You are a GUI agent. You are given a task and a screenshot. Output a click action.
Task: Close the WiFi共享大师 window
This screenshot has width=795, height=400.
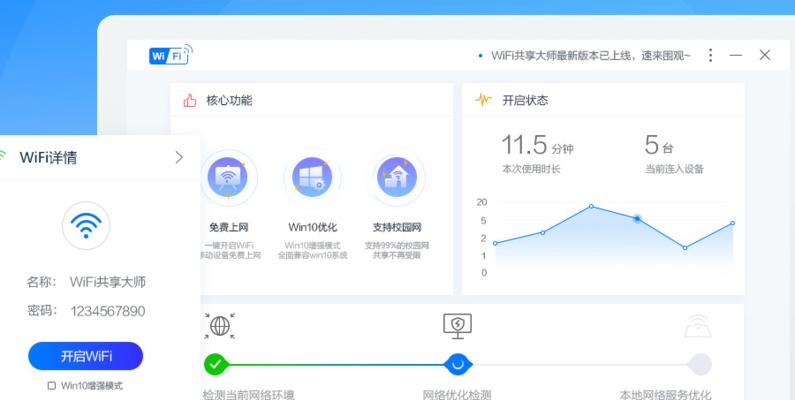pyautogui.click(x=765, y=55)
